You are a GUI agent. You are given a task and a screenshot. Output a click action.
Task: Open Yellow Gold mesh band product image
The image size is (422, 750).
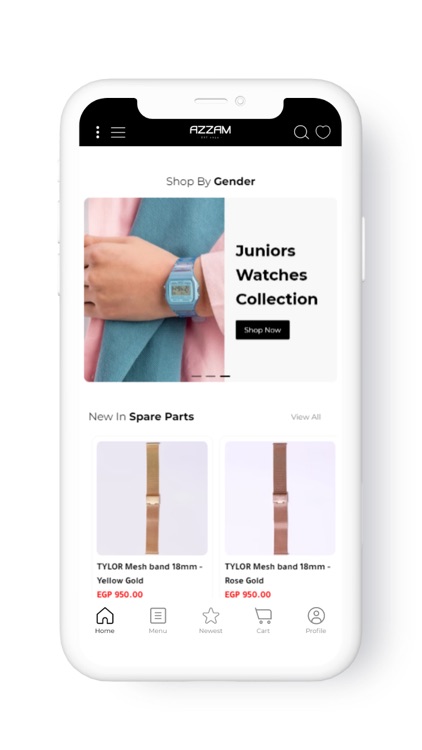click(152, 498)
